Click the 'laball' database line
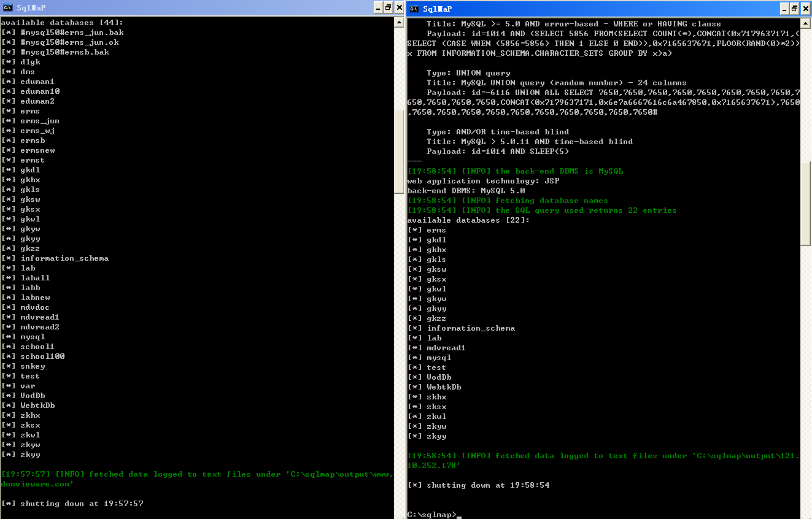Viewport: 812px width, 519px height. pyautogui.click(x=35, y=278)
